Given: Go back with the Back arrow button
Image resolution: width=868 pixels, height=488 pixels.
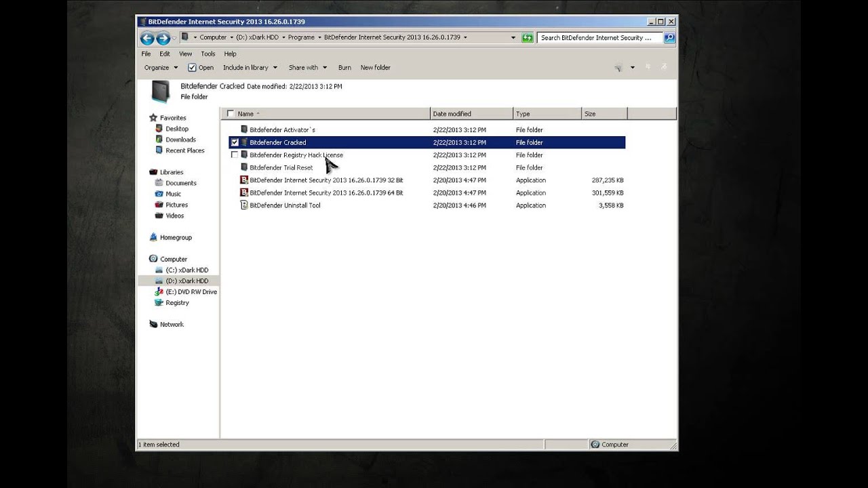Looking at the screenshot, I should click(147, 38).
